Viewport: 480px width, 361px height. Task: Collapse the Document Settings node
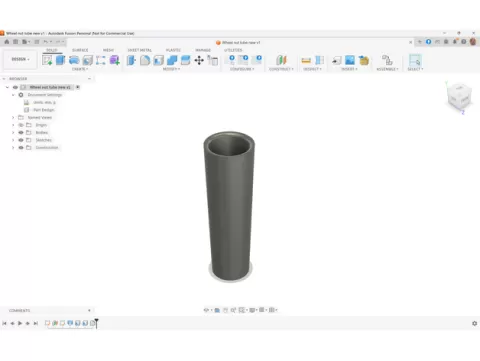(x=13, y=95)
